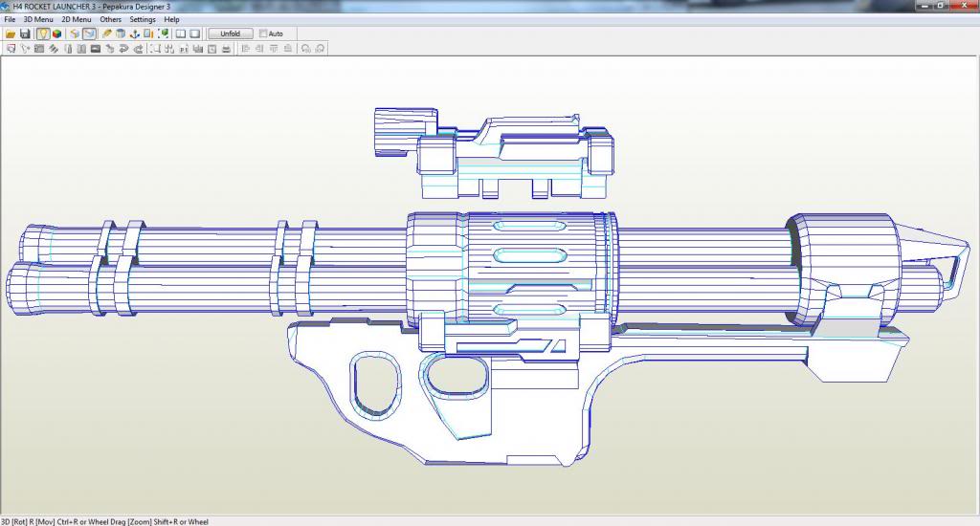The height and width of the screenshot is (526, 980).
Task: Click the dark rectangle text input icon
Action: (x=96, y=49)
